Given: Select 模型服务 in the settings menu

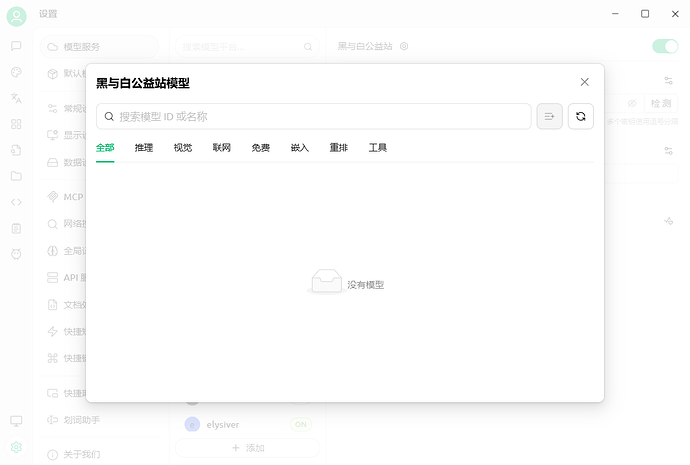Looking at the screenshot, I should click(x=99, y=47).
